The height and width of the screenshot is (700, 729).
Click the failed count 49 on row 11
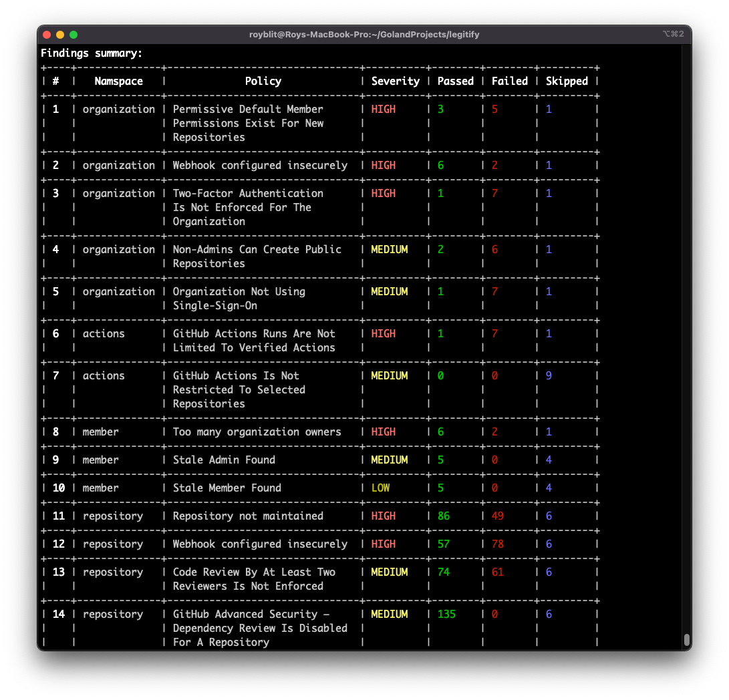(x=497, y=516)
